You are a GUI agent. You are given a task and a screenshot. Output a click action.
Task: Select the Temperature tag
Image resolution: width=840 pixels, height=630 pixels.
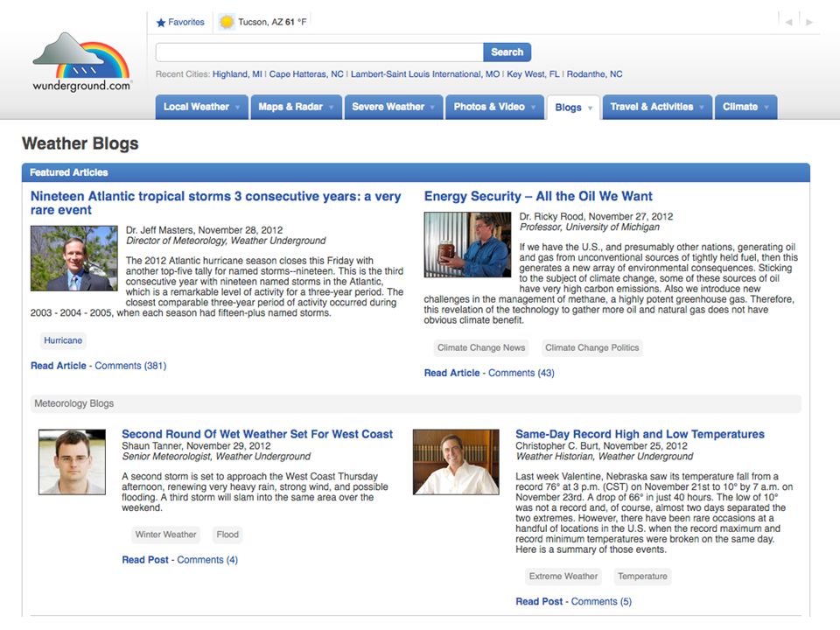point(642,576)
